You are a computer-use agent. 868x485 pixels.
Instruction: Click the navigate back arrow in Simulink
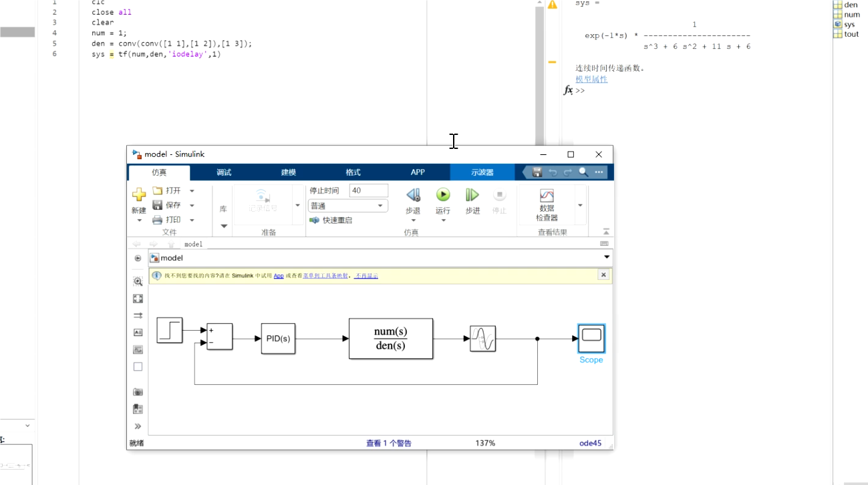(137, 245)
